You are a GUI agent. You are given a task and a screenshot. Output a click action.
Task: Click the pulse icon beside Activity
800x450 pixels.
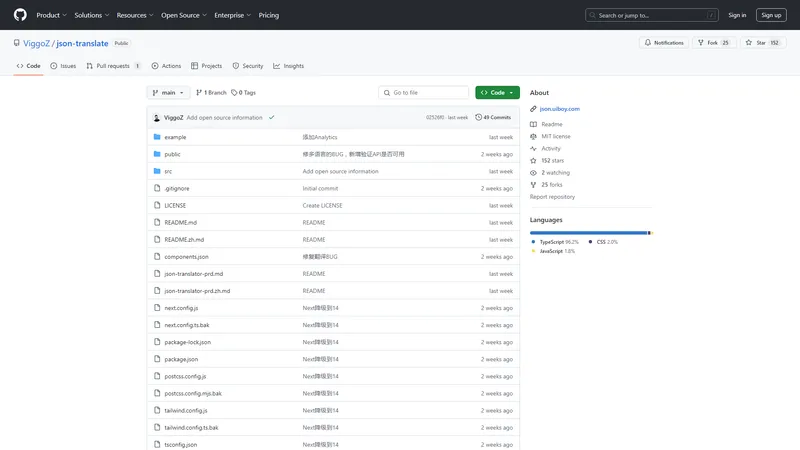coord(533,148)
